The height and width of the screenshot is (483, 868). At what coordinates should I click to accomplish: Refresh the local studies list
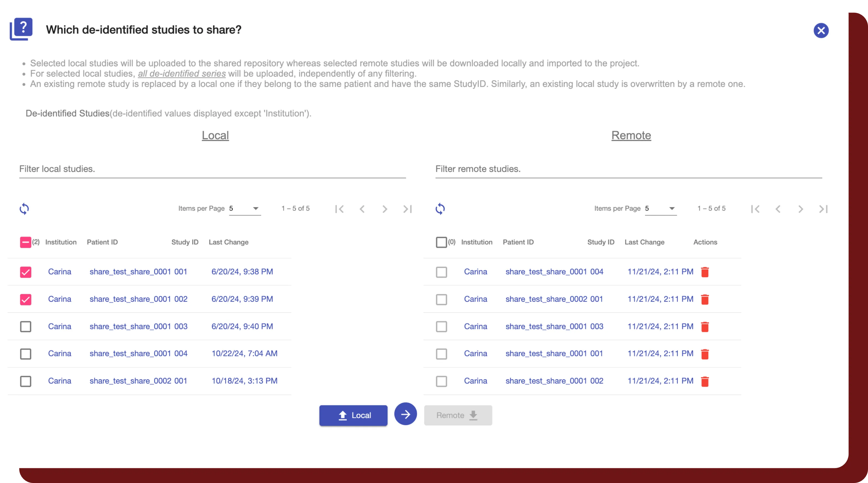pos(25,209)
